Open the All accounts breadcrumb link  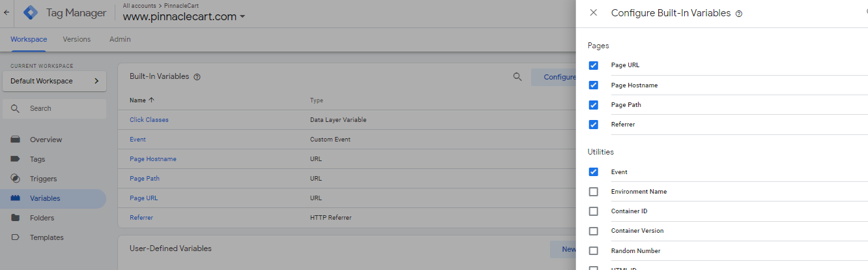point(141,5)
